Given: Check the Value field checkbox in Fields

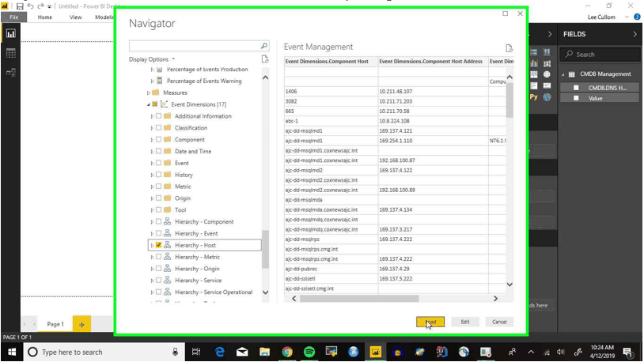Looking at the screenshot, I should [x=576, y=98].
